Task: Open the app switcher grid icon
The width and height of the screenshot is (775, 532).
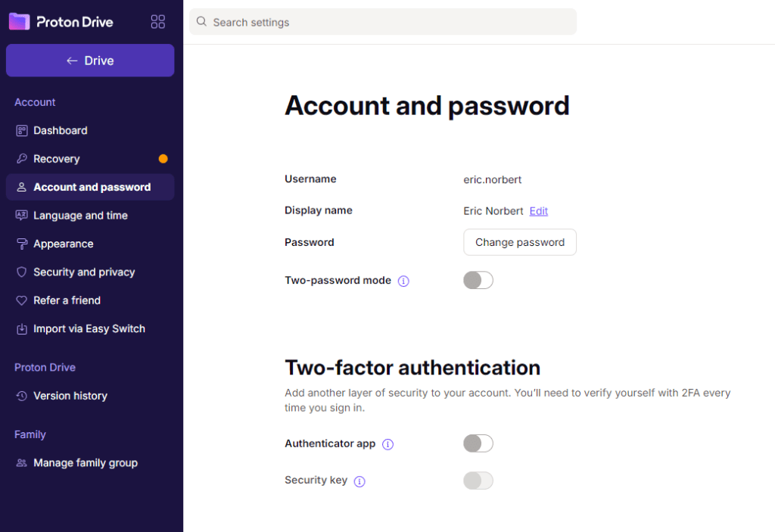Action: click(157, 21)
